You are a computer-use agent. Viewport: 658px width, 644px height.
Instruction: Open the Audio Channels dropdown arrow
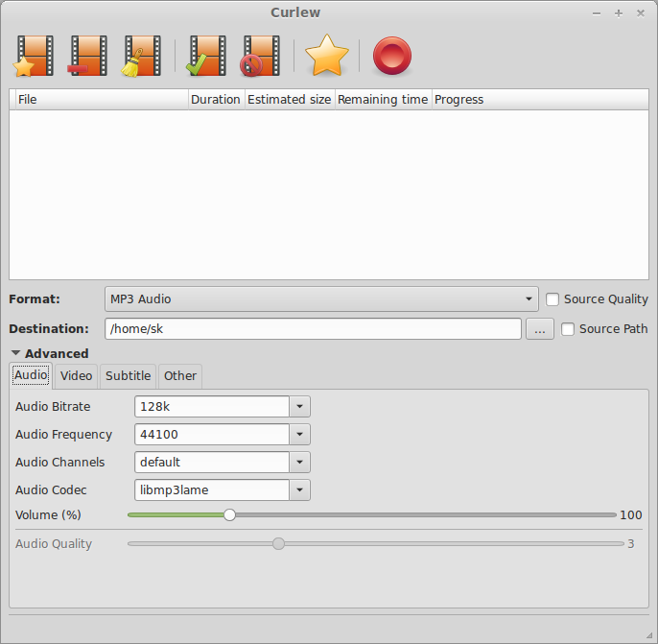[299, 462]
